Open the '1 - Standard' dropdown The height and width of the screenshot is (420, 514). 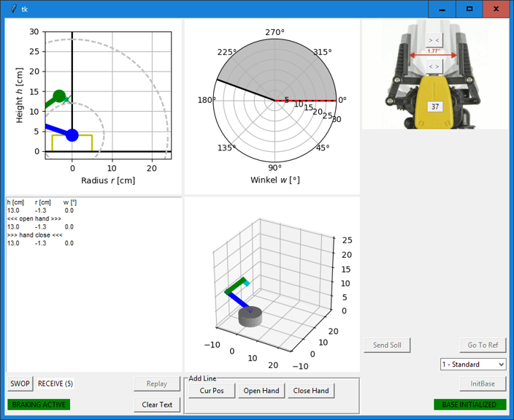(x=473, y=364)
